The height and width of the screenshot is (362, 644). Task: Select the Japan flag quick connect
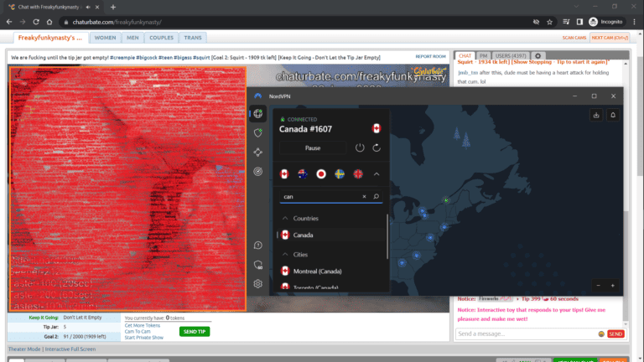[322, 174]
